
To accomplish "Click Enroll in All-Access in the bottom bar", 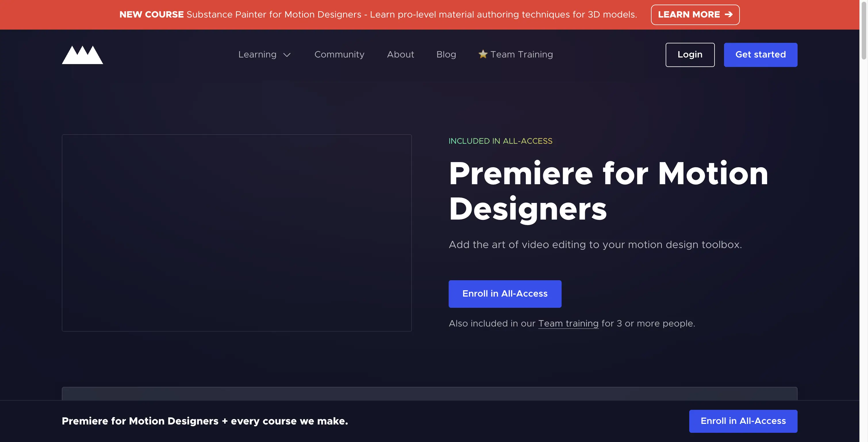I will (743, 421).
